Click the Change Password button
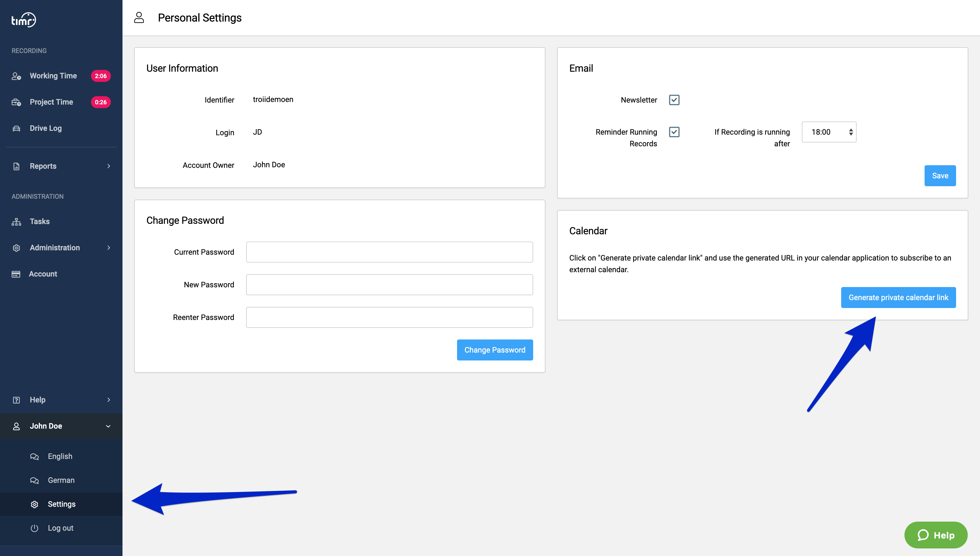This screenshot has width=980, height=556. [495, 350]
